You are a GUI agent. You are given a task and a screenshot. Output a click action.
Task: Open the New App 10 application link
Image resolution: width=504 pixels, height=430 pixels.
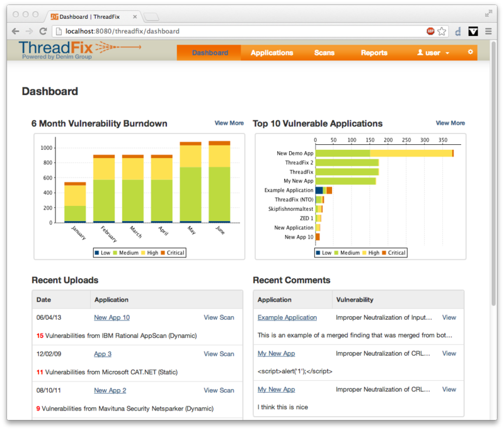tap(112, 317)
